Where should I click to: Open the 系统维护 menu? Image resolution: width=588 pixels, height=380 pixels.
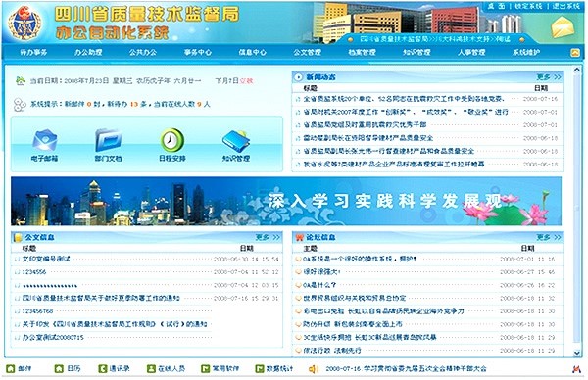pyautogui.click(x=526, y=53)
